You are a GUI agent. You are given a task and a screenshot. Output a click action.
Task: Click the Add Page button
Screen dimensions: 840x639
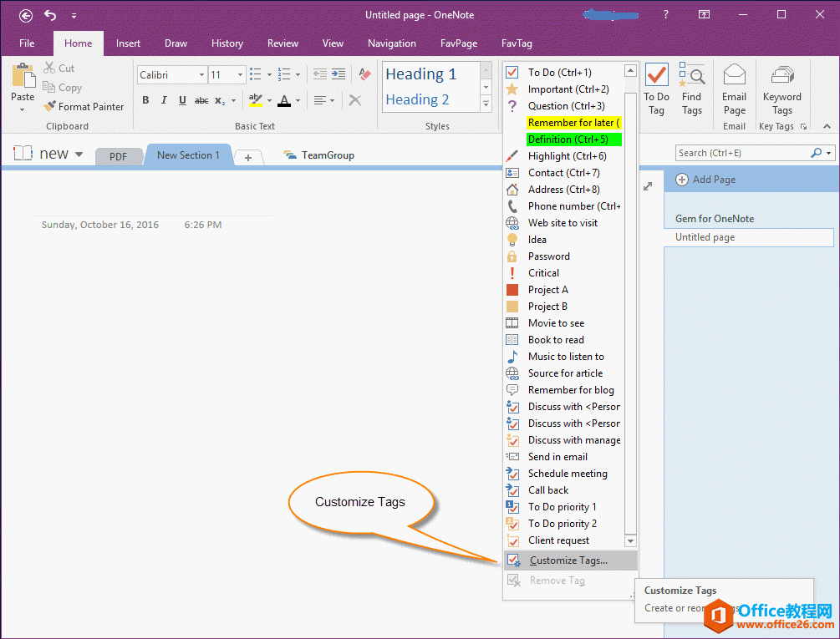coord(709,180)
